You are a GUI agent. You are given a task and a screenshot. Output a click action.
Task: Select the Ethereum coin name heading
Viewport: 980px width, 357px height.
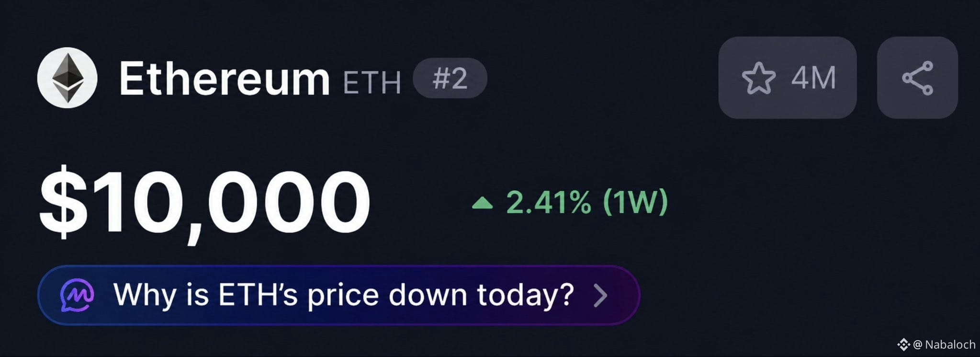point(225,78)
